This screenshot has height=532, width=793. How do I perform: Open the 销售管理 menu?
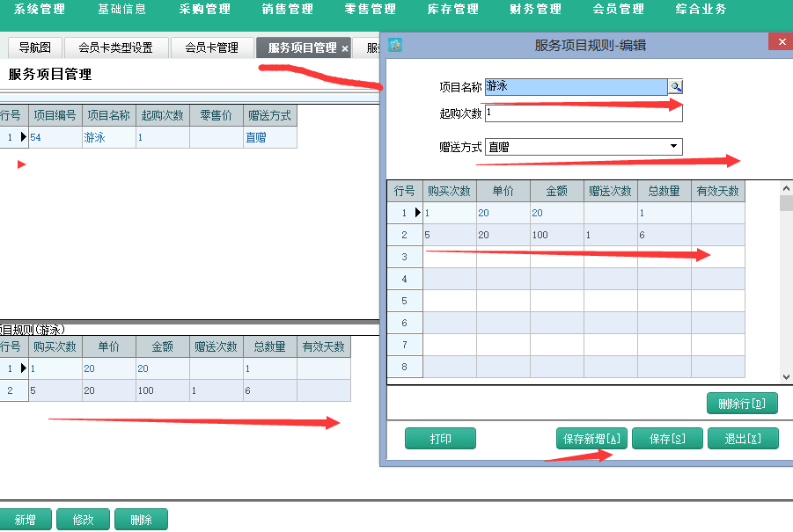288,9
